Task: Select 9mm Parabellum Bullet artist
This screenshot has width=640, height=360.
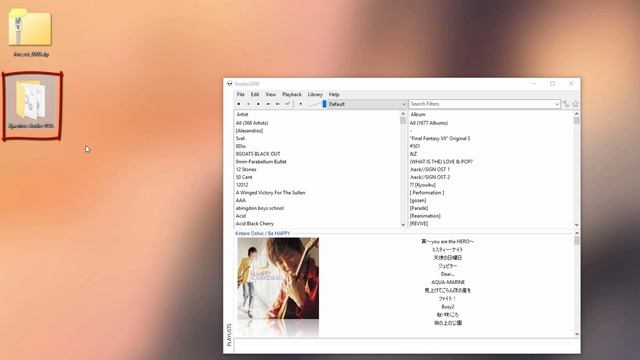Action: (x=261, y=162)
